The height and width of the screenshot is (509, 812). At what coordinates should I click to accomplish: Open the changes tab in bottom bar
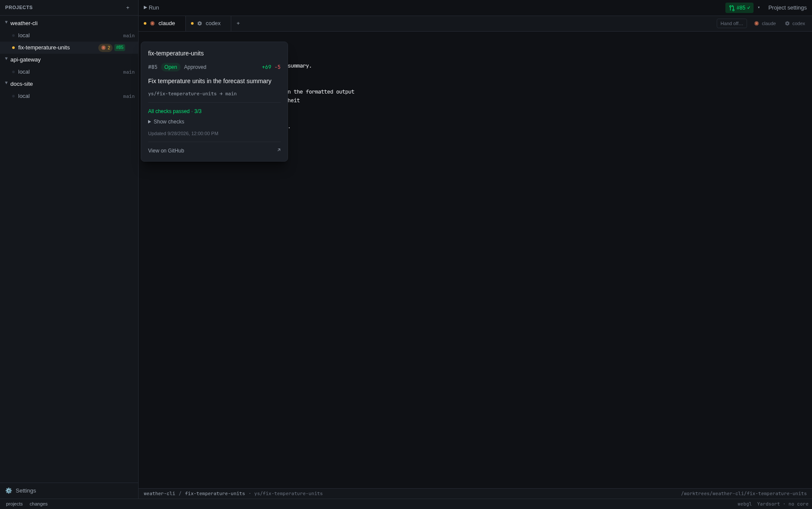point(39,504)
